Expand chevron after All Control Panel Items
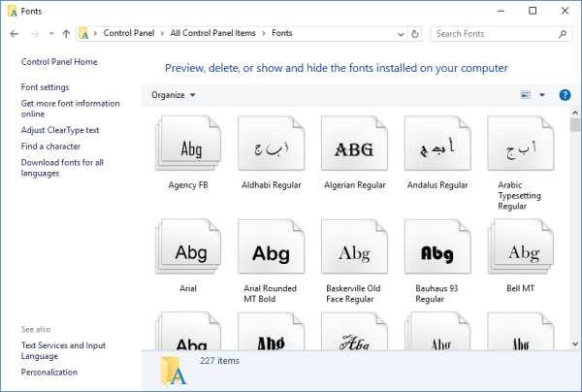This screenshot has height=392, width=582. [264, 33]
